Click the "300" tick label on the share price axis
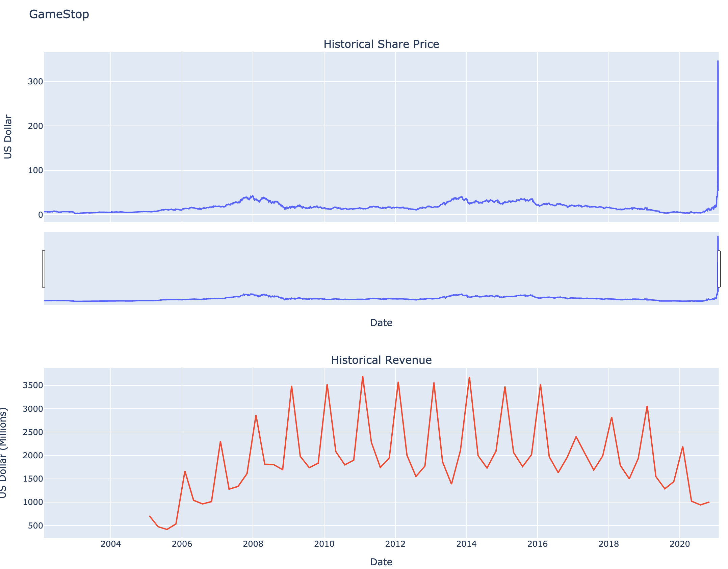This screenshot has width=728, height=569. pyautogui.click(x=35, y=82)
